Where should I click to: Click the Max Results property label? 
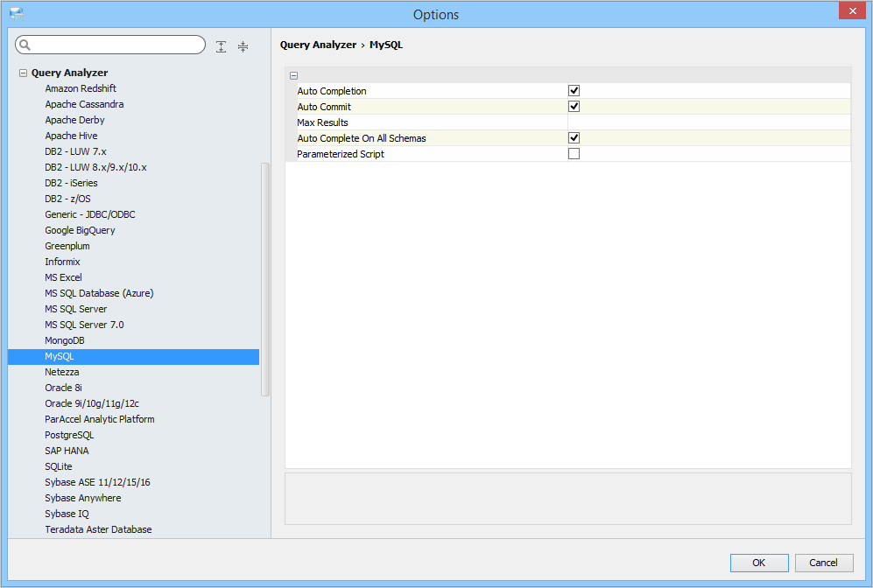pos(322,122)
